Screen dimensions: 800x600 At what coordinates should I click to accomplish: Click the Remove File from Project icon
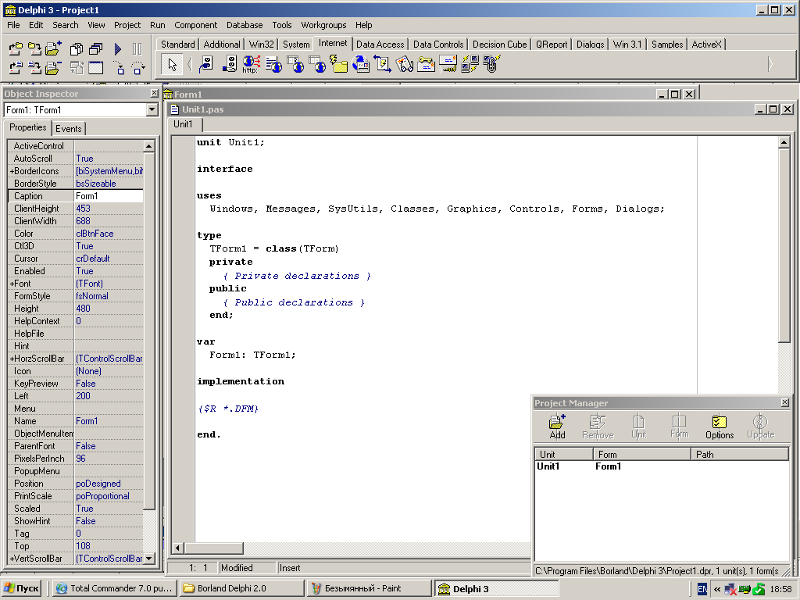point(53,67)
